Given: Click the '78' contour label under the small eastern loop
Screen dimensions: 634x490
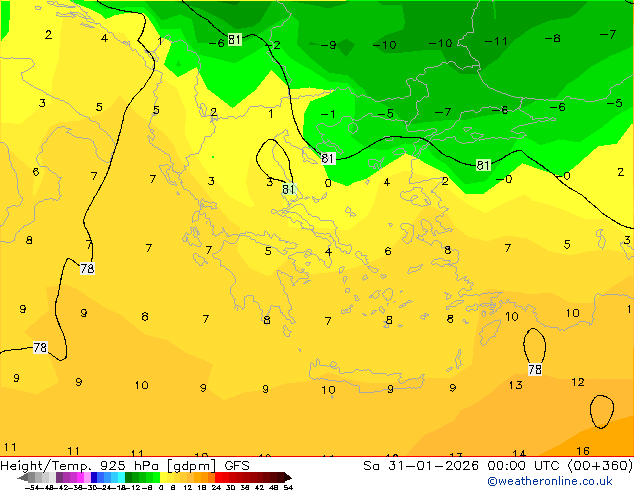Looking at the screenshot, I should (535, 369).
